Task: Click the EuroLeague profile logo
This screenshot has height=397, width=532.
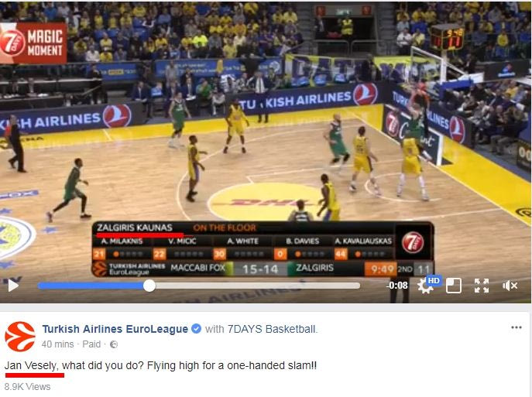Action: pyautogui.click(x=19, y=337)
